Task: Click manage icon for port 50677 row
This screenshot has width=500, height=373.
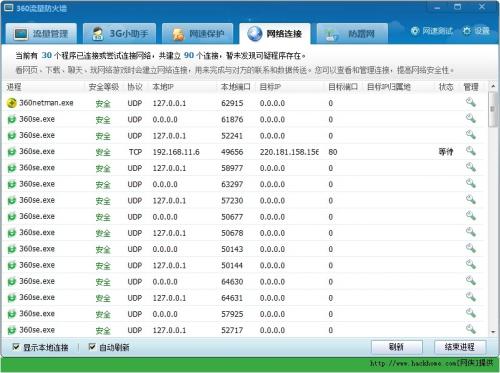Action: pyautogui.click(x=471, y=216)
